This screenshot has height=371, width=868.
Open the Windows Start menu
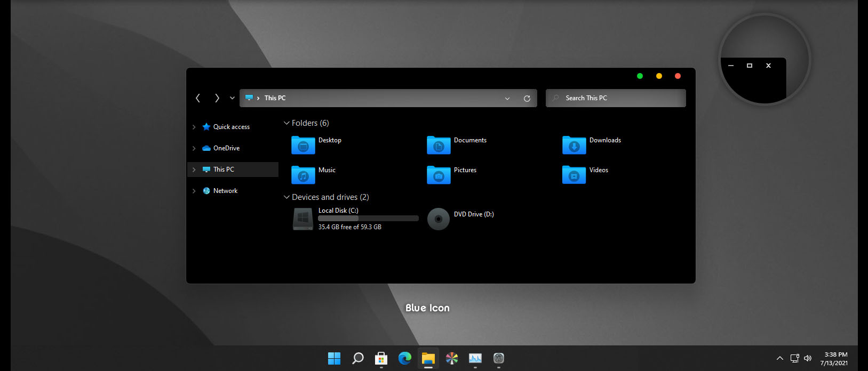334,358
